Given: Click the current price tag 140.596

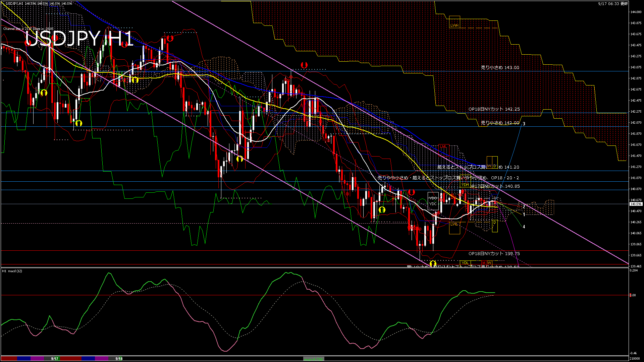Looking at the screenshot, I should click(x=636, y=204).
